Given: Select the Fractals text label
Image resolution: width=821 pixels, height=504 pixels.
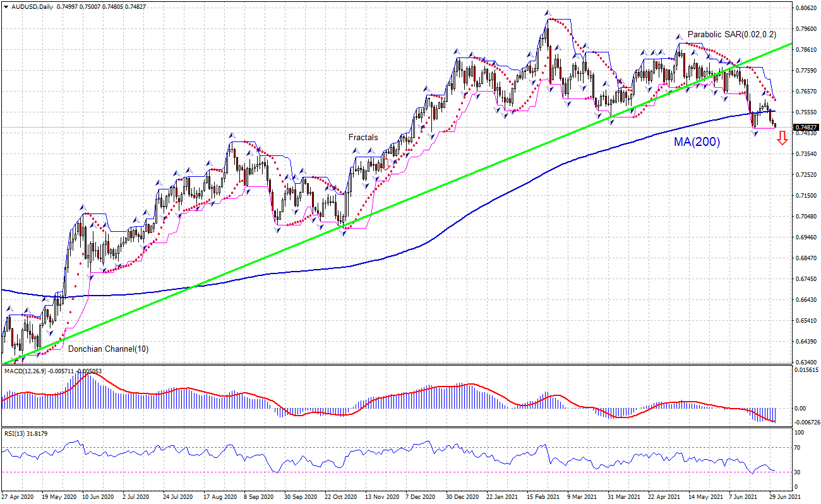Looking at the screenshot, I should point(363,137).
